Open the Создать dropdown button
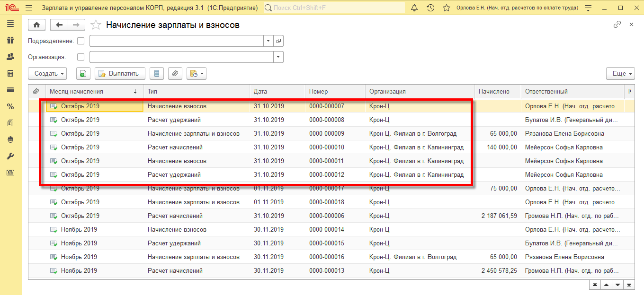The image size is (644, 295). [47, 73]
